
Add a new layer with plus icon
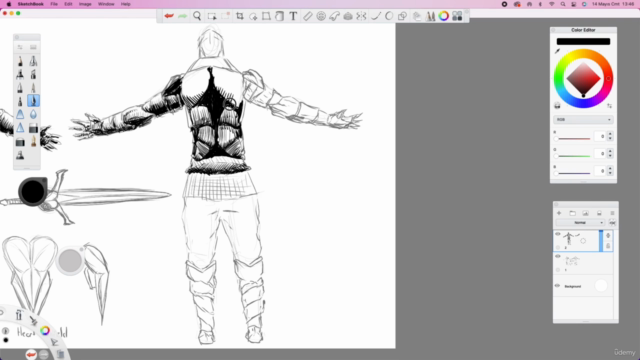coord(559,213)
